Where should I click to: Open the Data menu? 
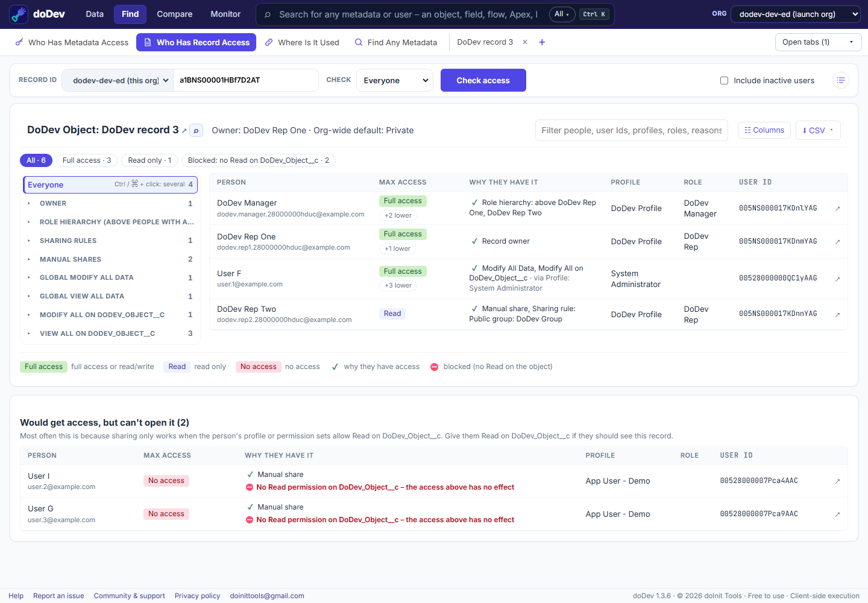pyautogui.click(x=95, y=14)
